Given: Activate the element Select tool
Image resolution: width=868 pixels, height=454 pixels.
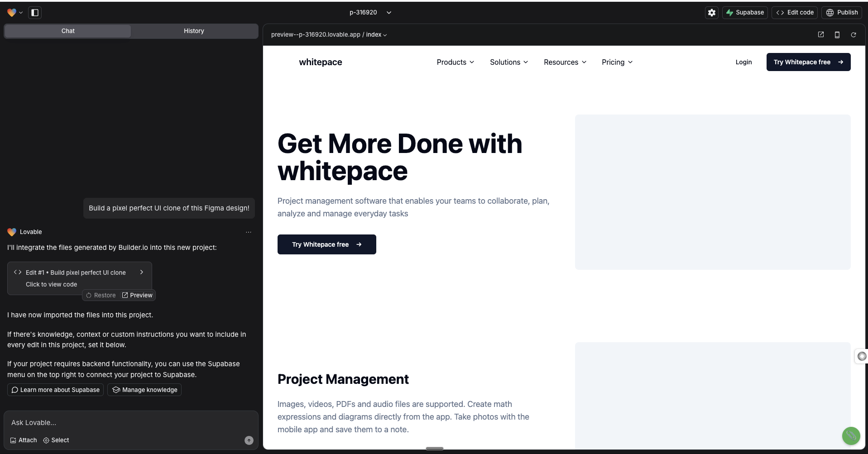Looking at the screenshot, I should (56, 440).
